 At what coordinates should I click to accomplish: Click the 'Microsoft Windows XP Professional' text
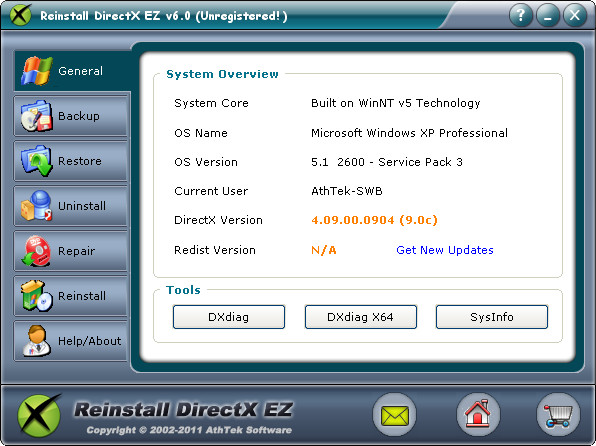pos(409,133)
